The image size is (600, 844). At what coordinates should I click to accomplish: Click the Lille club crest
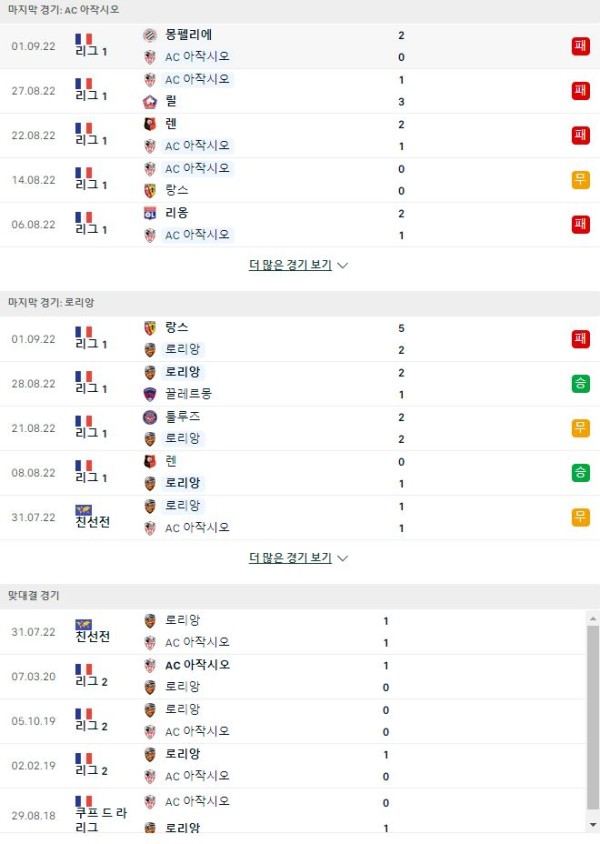pyautogui.click(x=150, y=101)
